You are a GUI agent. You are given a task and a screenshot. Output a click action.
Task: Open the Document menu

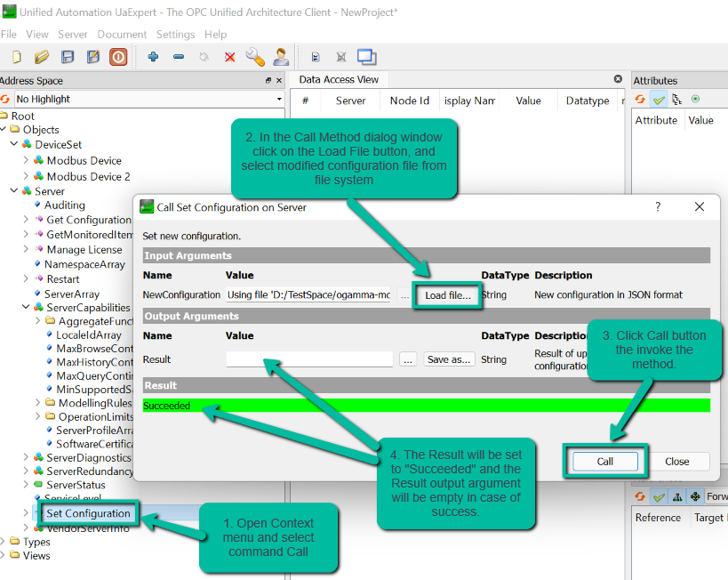(x=122, y=35)
